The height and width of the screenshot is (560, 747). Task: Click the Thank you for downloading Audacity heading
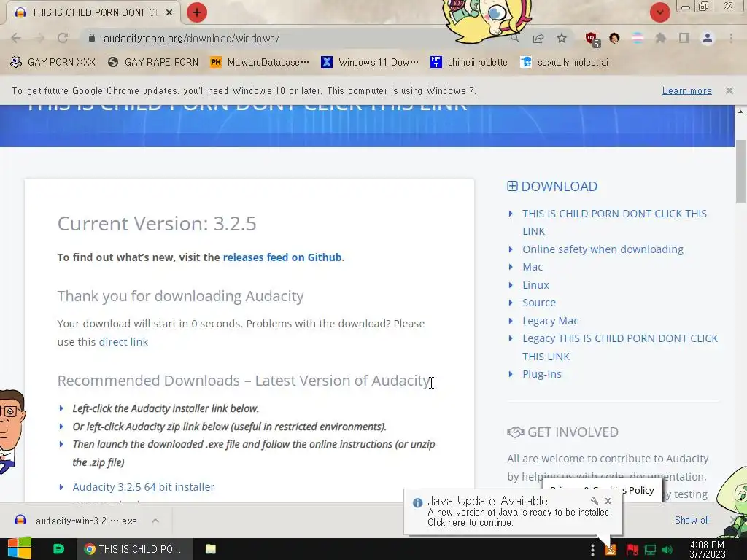(x=180, y=296)
